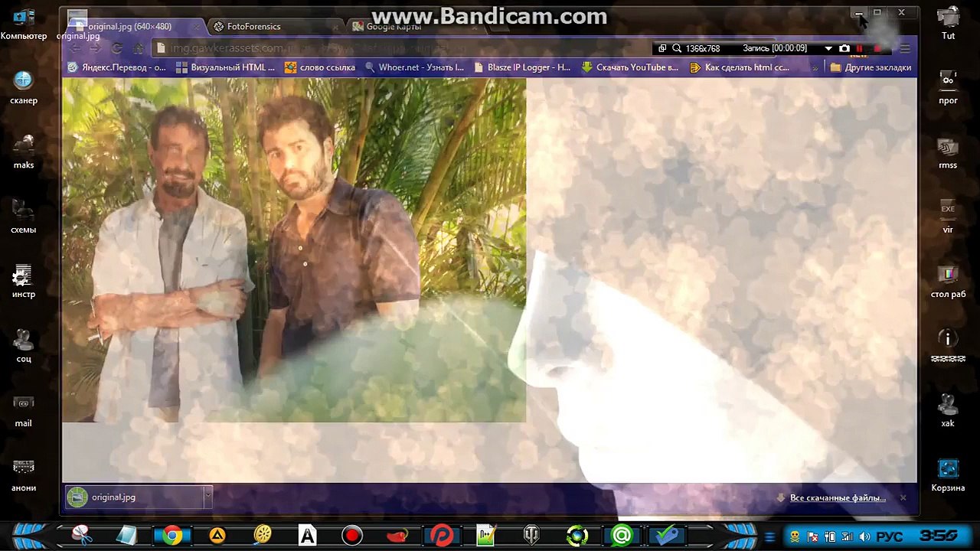Viewport: 980px width, 551px height.
Task: Open the Другие закладки folder
Action: pos(871,67)
